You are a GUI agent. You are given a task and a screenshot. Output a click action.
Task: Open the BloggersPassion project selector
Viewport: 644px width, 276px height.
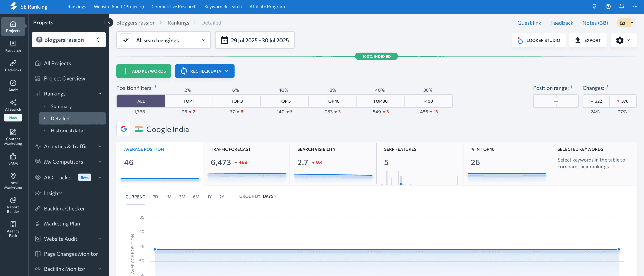pyautogui.click(x=69, y=40)
